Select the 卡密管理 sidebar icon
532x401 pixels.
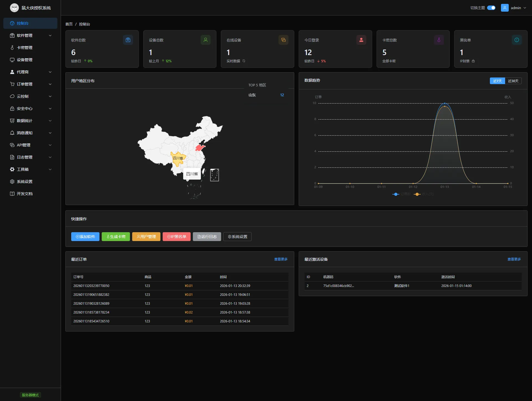pos(12,48)
